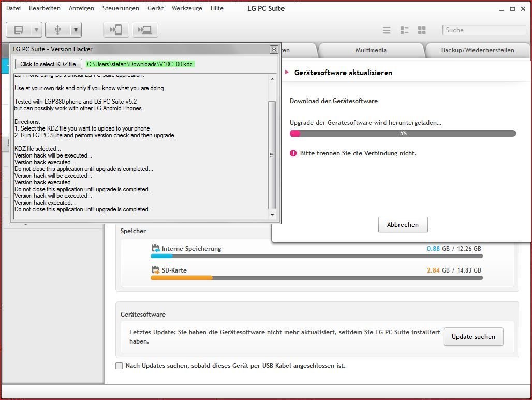Viewport: 532px width, 400px height.
Task: Open the Steuerungen menu
Action: tap(121, 8)
